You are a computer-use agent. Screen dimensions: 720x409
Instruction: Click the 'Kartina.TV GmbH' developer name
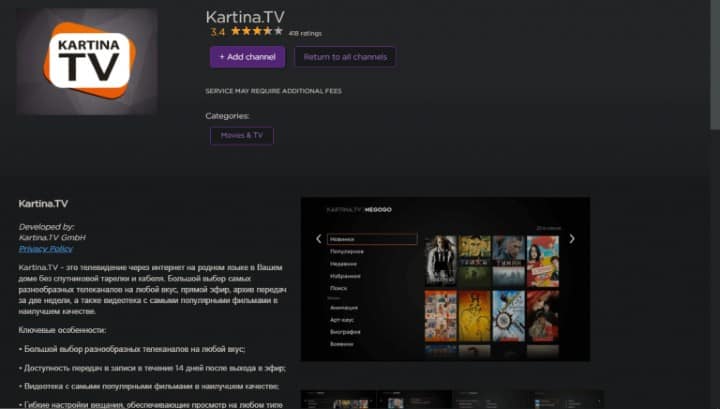52,237
